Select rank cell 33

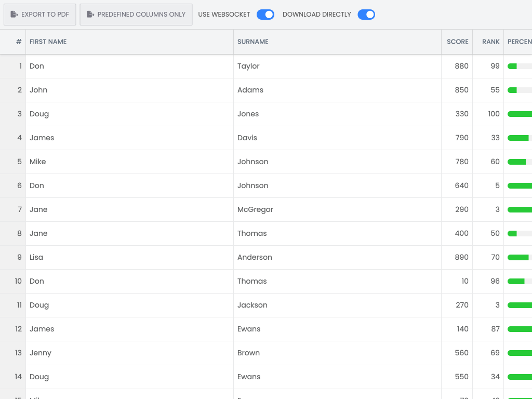pos(488,138)
